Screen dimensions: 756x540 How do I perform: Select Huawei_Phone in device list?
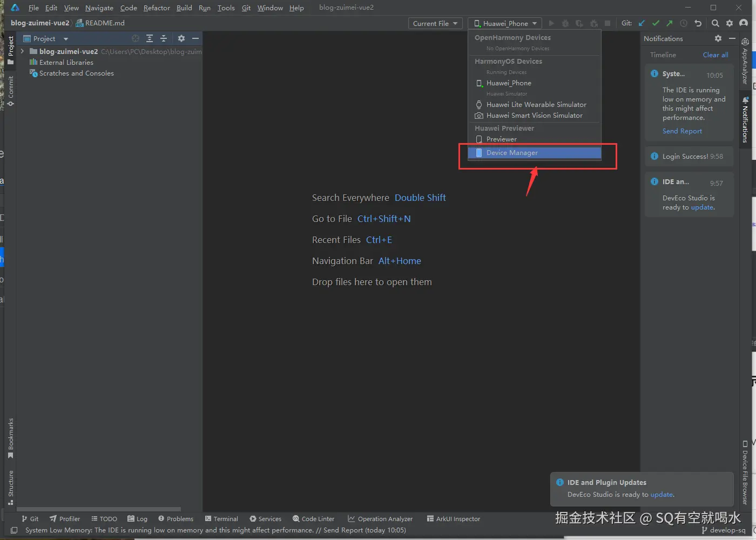tap(535, 83)
